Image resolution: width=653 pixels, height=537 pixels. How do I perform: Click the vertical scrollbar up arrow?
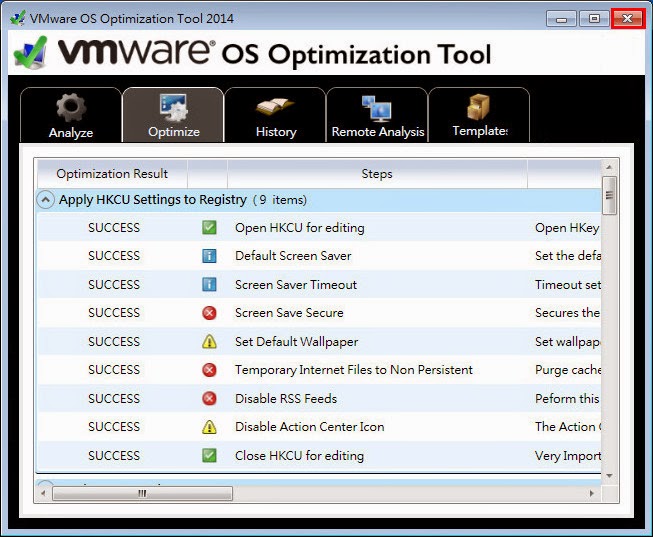609,167
